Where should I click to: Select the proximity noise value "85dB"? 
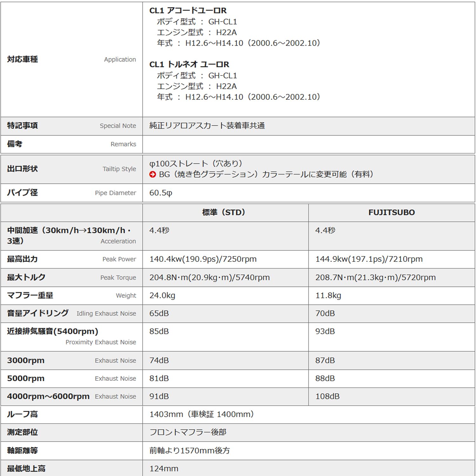click(x=159, y=331)
